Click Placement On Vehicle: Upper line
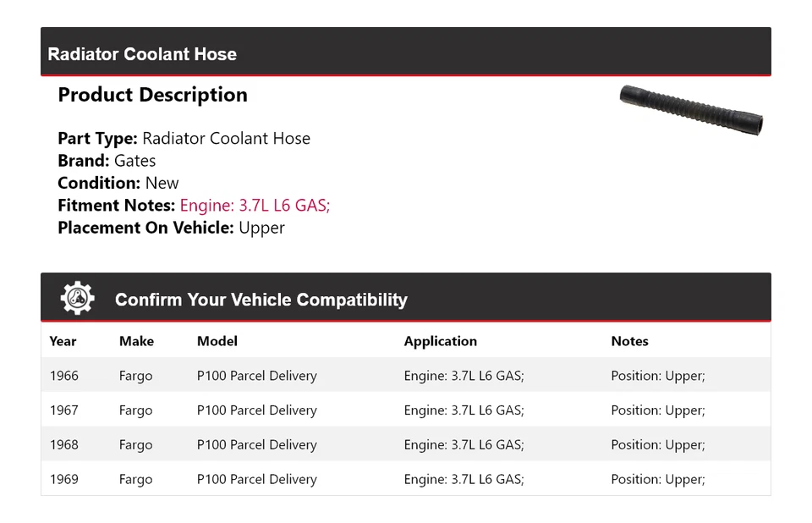This screenshot has width=812, height=523. [171, 228]
